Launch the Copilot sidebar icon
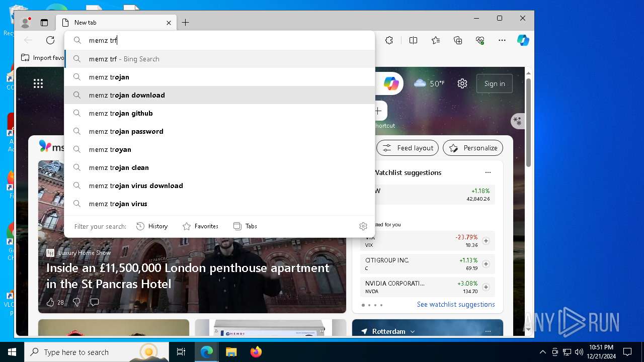Image resolution: width=644 pixels, height=362 pixels. pyautogui.click(x=523, y=40)
